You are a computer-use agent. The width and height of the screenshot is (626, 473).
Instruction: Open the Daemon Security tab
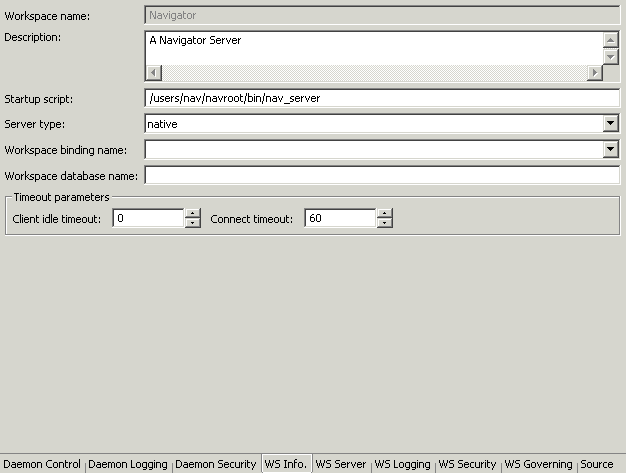click(216, 464)
